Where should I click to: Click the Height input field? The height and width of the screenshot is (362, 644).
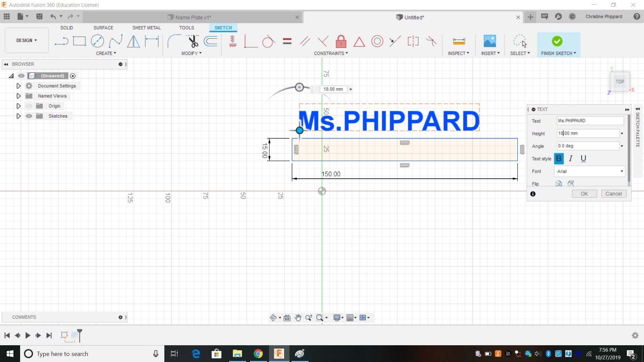click(x=587, y=133)
